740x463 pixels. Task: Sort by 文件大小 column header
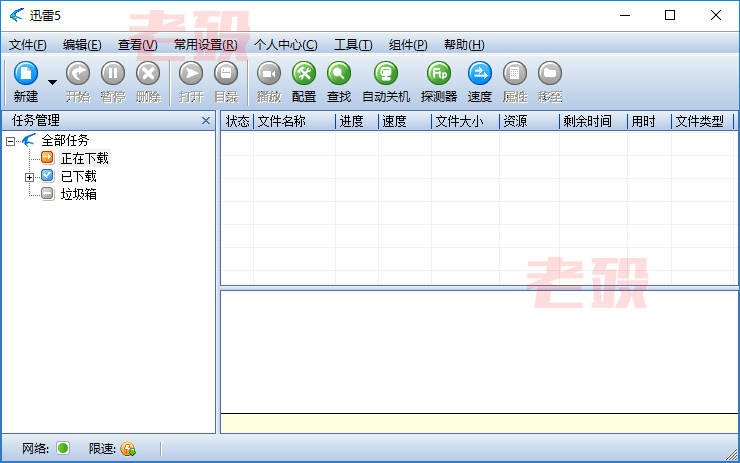tap(465, 121)
